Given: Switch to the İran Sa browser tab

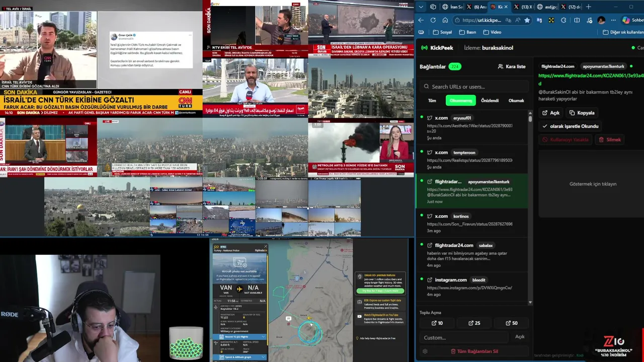Looking at the screenshot, I should [x=452, y=7].
